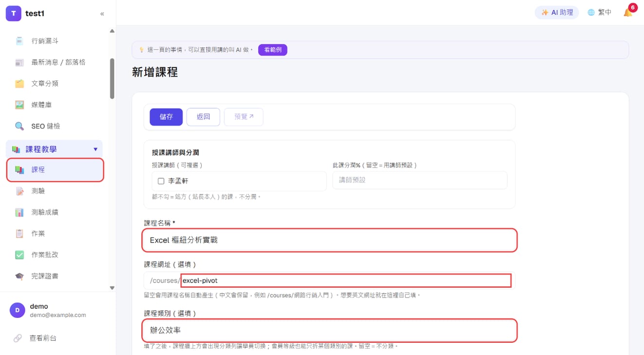Click the SEO 健檢 magnifier icon
644x355 pixels.
coord(19,126)
